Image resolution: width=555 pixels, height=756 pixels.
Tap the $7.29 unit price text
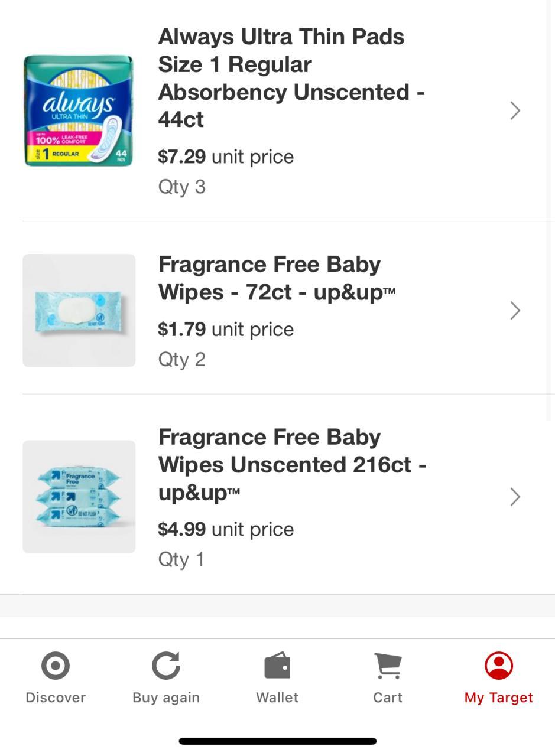point(226,157)
